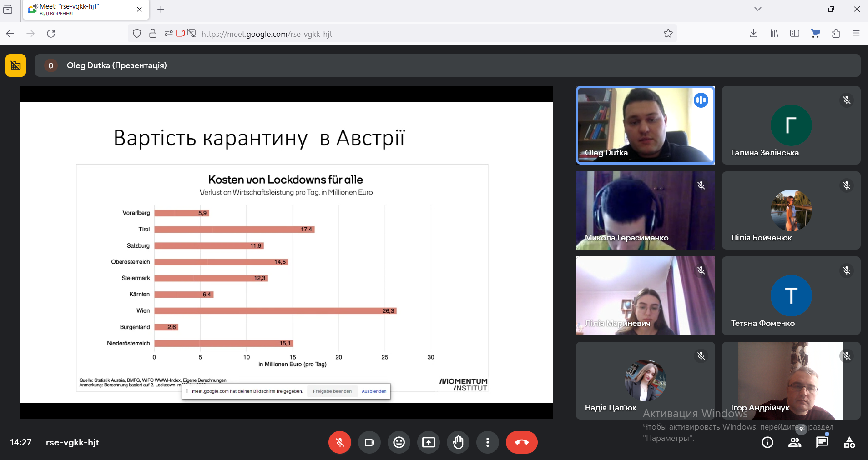Viewport: 868px width, 460px height.
Task: Open the chat messages panel
Action: point(822,442)
